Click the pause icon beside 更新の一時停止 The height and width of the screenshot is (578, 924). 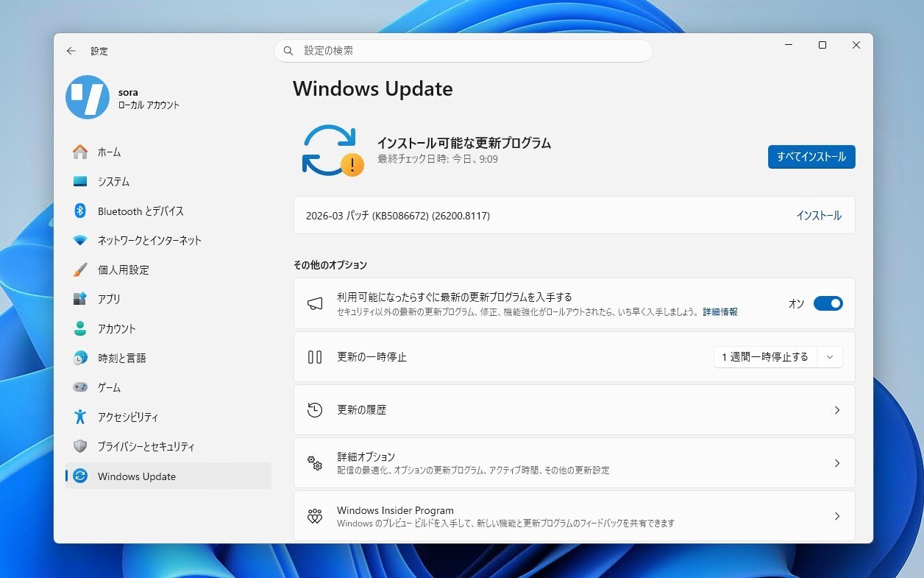(x=315, y=357)
